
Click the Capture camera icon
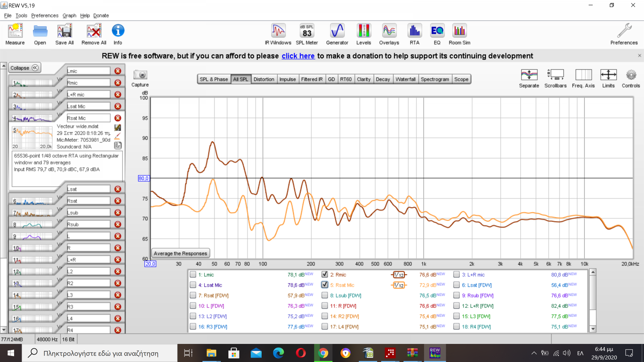140,75
